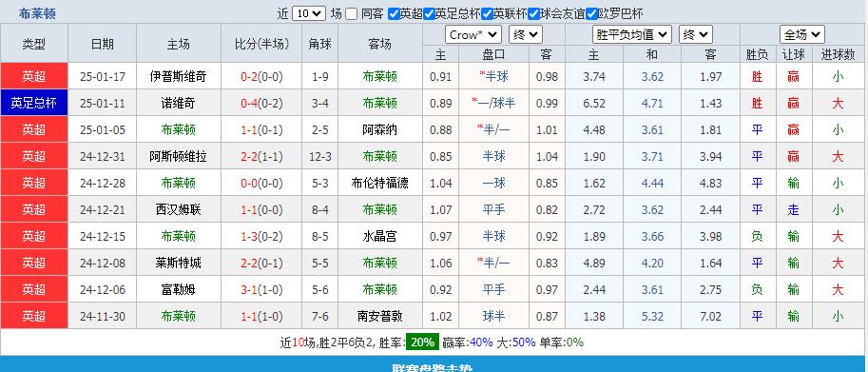
Task: Open the 终 dropdown beside Crow*
Action: 526,35
